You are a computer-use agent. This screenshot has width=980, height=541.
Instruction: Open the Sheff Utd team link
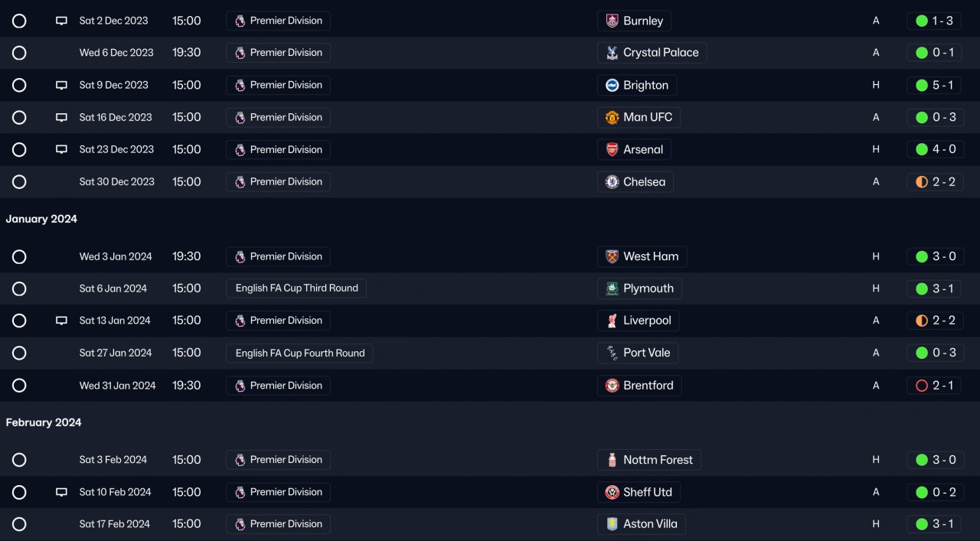[639, 492]
